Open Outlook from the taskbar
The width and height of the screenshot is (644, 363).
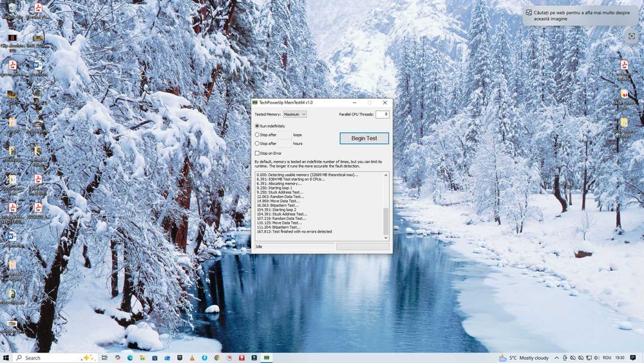167,358
